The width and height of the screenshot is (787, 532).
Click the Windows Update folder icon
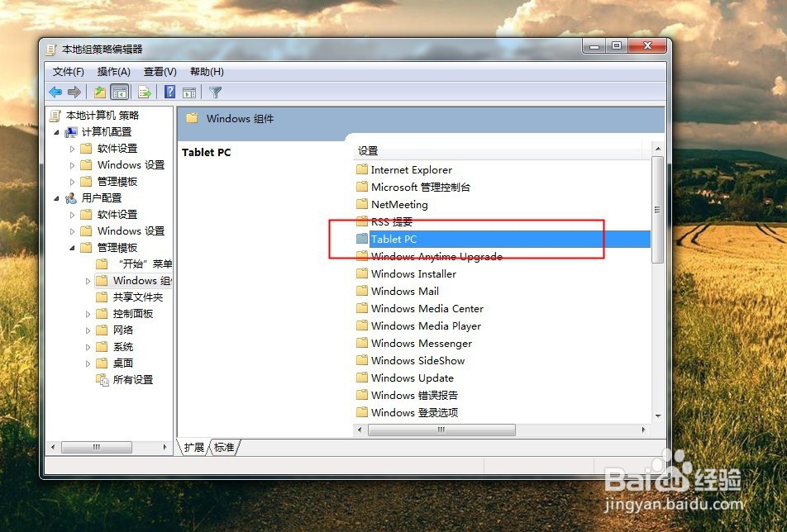coord(362,378)
